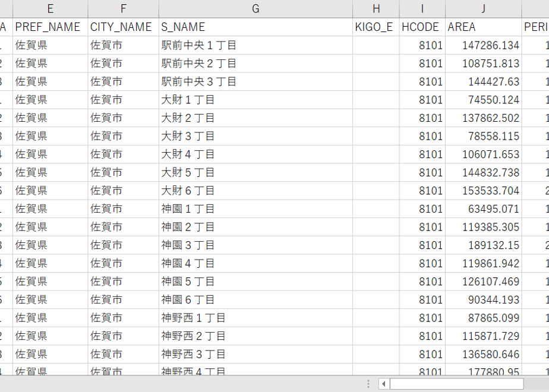549x392 pixels.
Task: Click AREA value 90344.193
Action: click(484, 300)
